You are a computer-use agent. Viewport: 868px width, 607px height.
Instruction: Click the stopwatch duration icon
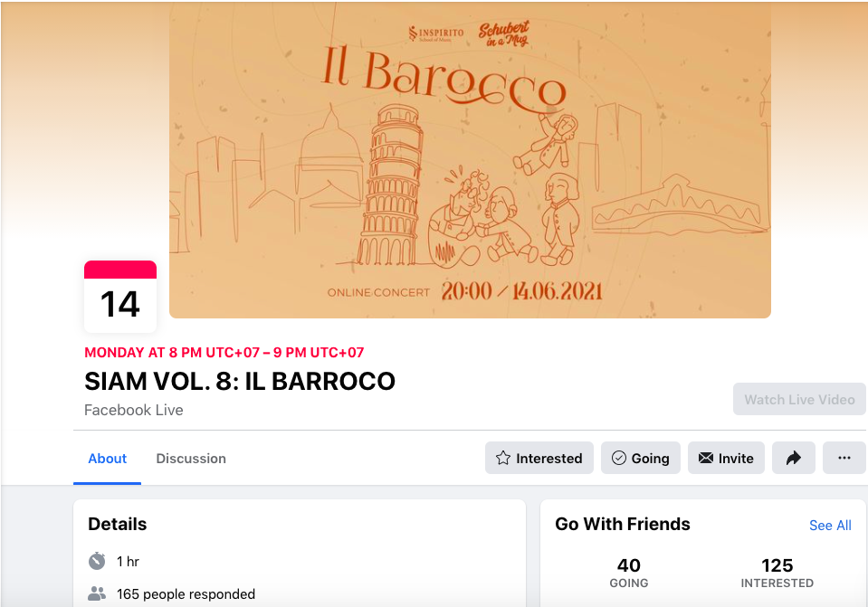coord(97,561)
